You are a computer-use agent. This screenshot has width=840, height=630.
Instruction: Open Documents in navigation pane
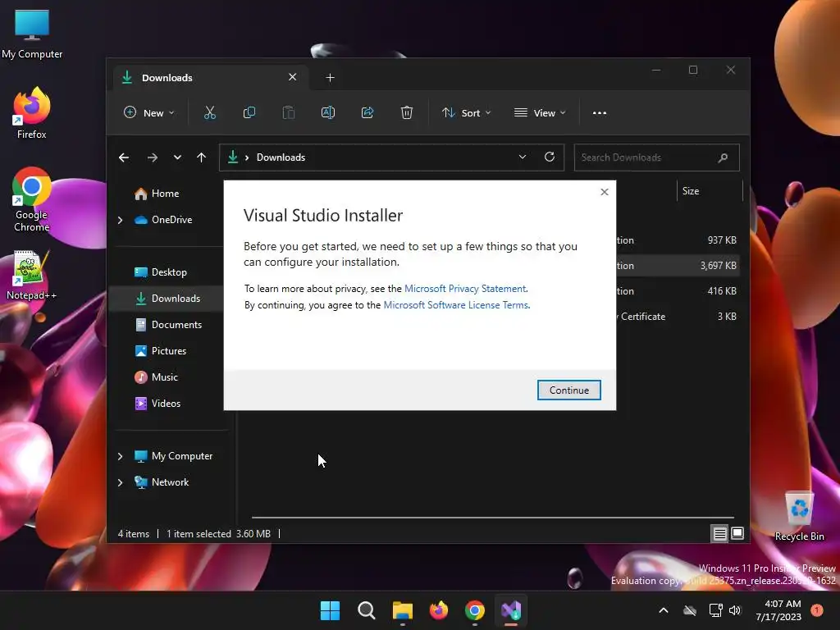tap(168, 325)
